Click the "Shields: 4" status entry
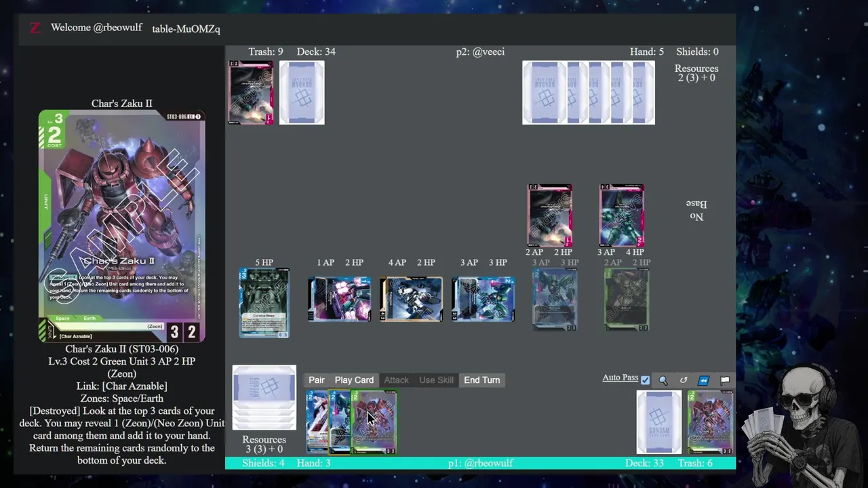This screenshot has height=488, width=868. point(263,463)
